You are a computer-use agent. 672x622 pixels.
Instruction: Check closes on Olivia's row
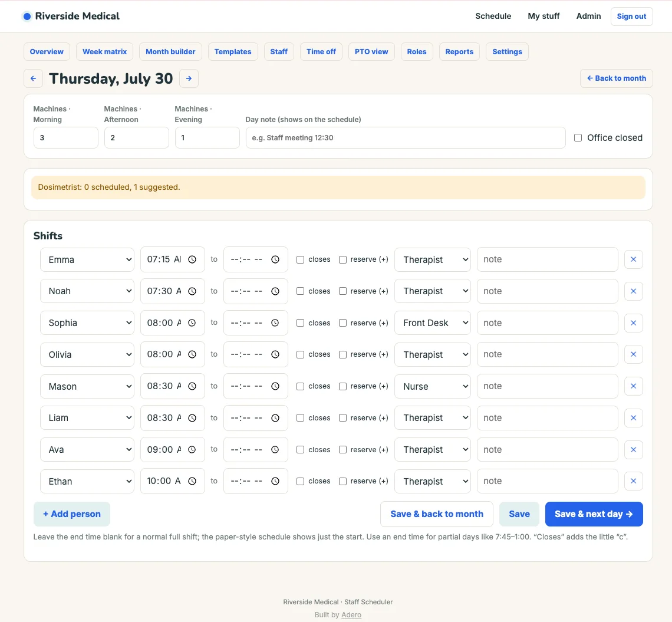(301, 354)
